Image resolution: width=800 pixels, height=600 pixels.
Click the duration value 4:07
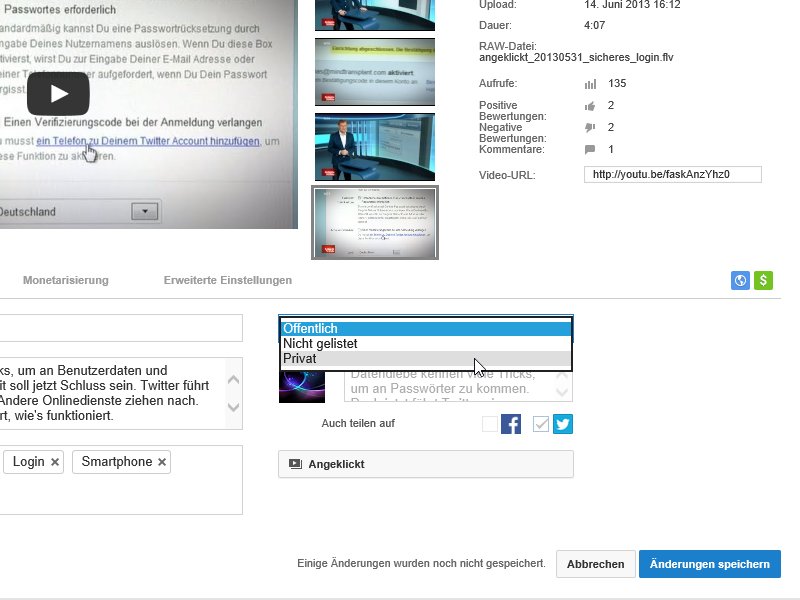(594, 25)
